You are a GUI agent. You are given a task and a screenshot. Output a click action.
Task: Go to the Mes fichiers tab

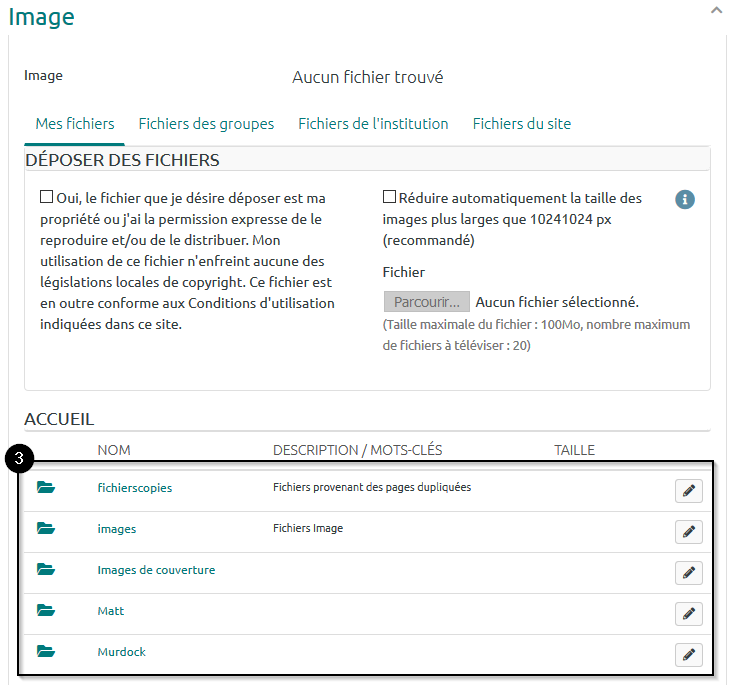tap(75, 124)
